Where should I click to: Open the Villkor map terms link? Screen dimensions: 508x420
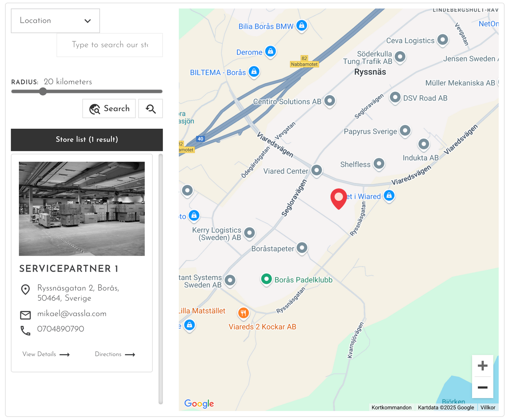tap(488, 407)
